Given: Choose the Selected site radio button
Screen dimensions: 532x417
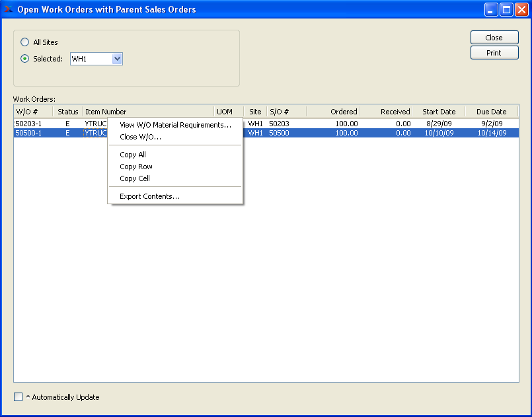Looking at the screenshot, I should (x=25, y=59).
